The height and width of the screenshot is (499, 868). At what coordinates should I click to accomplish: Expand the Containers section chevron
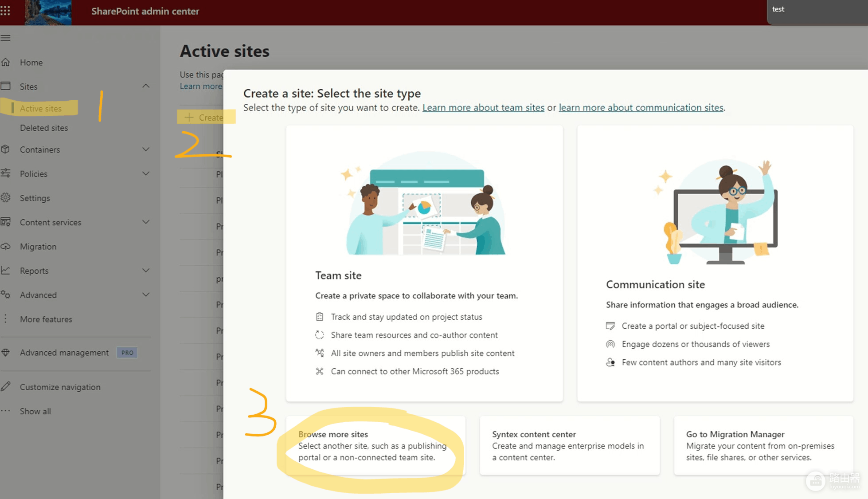pos(146,149)
